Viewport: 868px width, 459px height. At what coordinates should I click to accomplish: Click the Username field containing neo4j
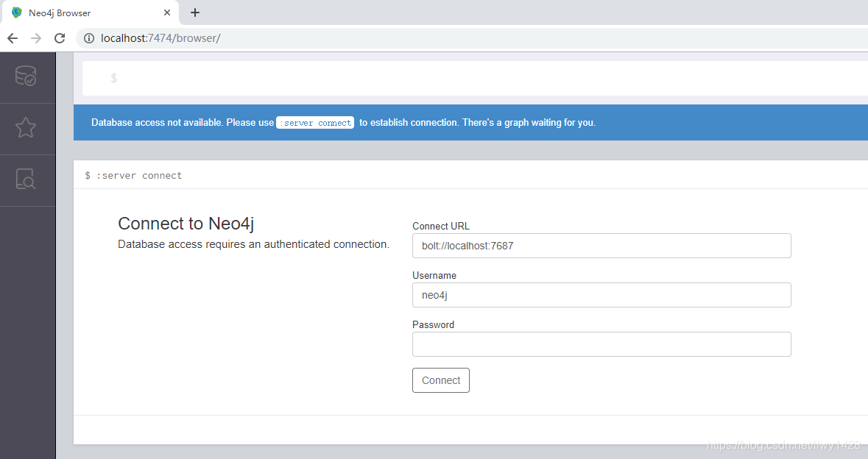(x=601, y=294)
